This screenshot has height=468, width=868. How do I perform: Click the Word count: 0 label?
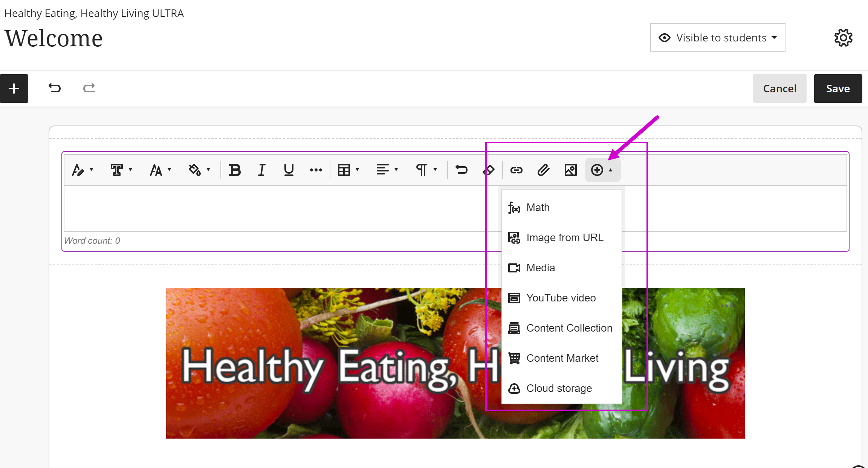[x=92, y=241]
